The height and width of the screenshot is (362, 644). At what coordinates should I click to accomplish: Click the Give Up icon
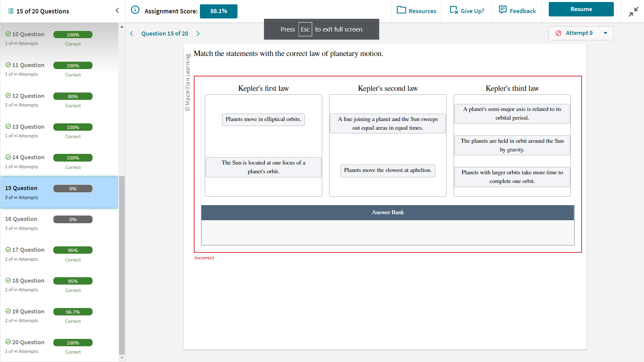[x=453, y=10]
